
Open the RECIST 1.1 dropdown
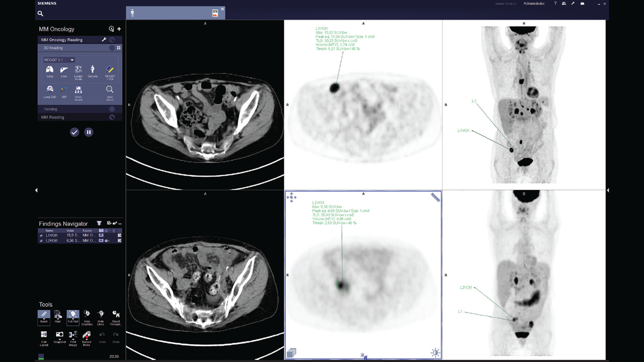point(59,60)
